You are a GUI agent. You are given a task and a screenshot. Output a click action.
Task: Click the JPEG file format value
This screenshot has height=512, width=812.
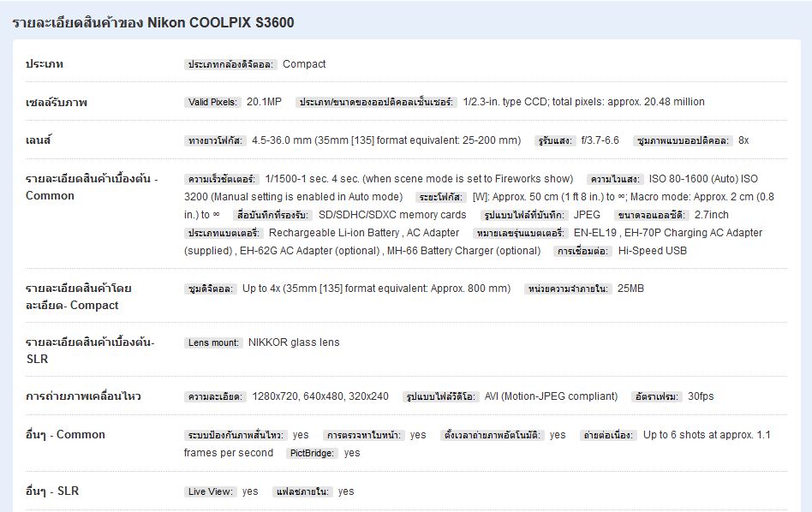(x=587, y=215)
